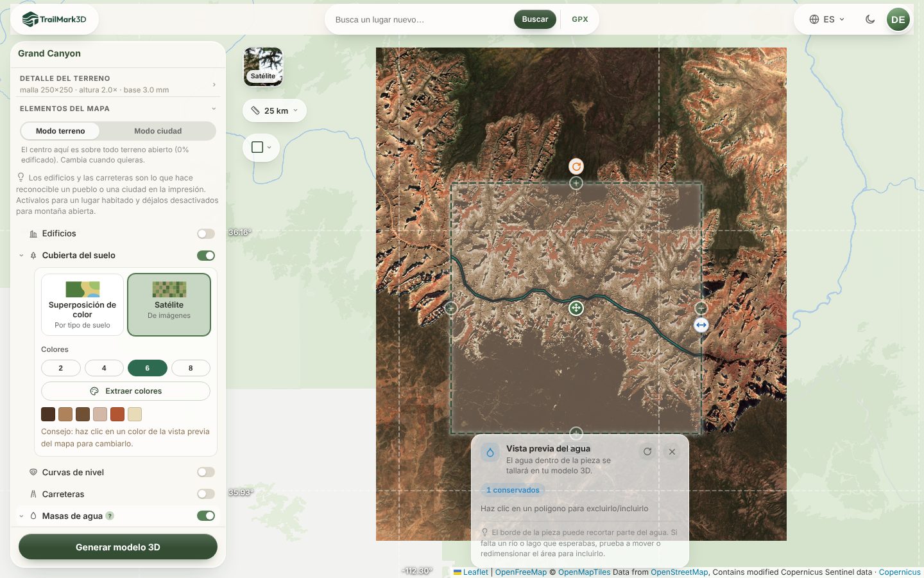Viewport: 924px width, 578px height.
Task: Enable the Edificios toggle
Action: pos(206,234)
